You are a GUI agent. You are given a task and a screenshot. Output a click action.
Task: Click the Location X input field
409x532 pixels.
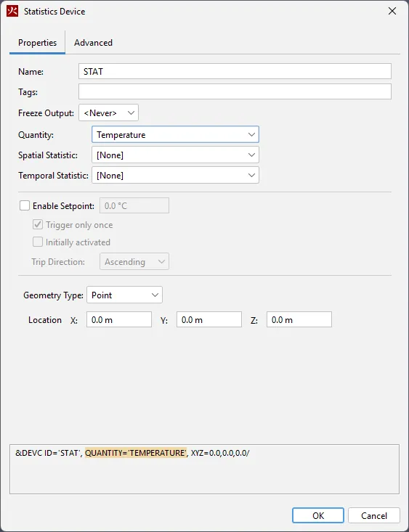(119, 319)
